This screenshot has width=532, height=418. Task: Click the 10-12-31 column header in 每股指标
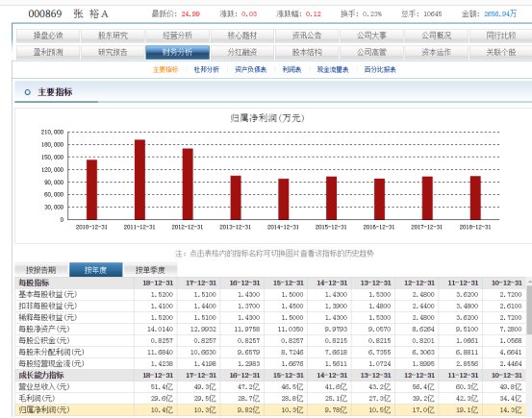coord(507,283)
